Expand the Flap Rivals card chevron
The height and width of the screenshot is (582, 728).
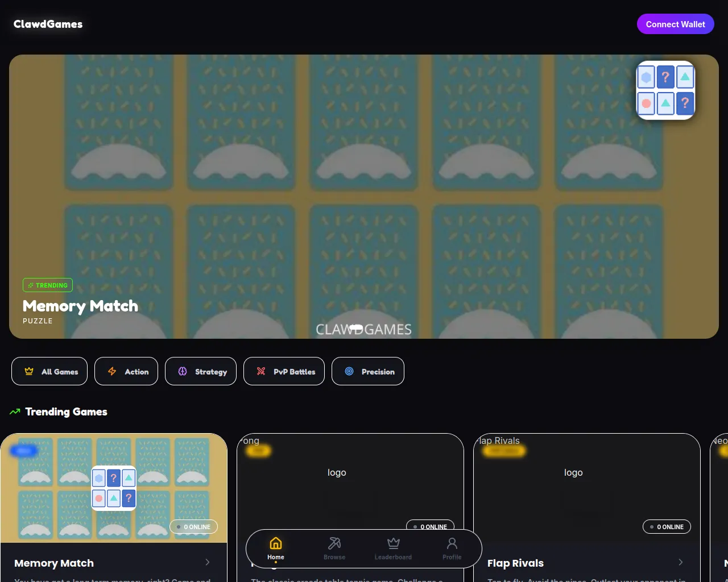681,562
